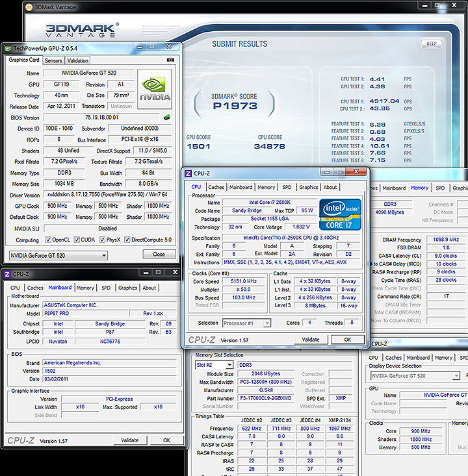The image size is (468, 476).
Task: Select CPU tab in Mainboard CPU-Z window
Action: pos(15,288)
